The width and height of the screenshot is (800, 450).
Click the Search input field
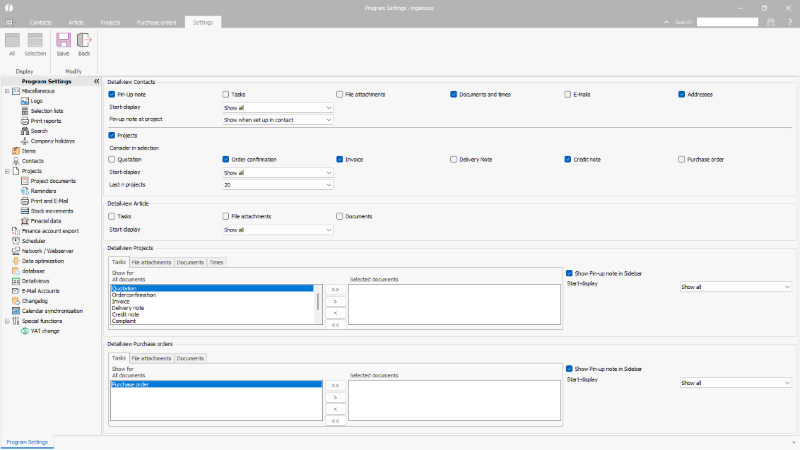point(727,21)
